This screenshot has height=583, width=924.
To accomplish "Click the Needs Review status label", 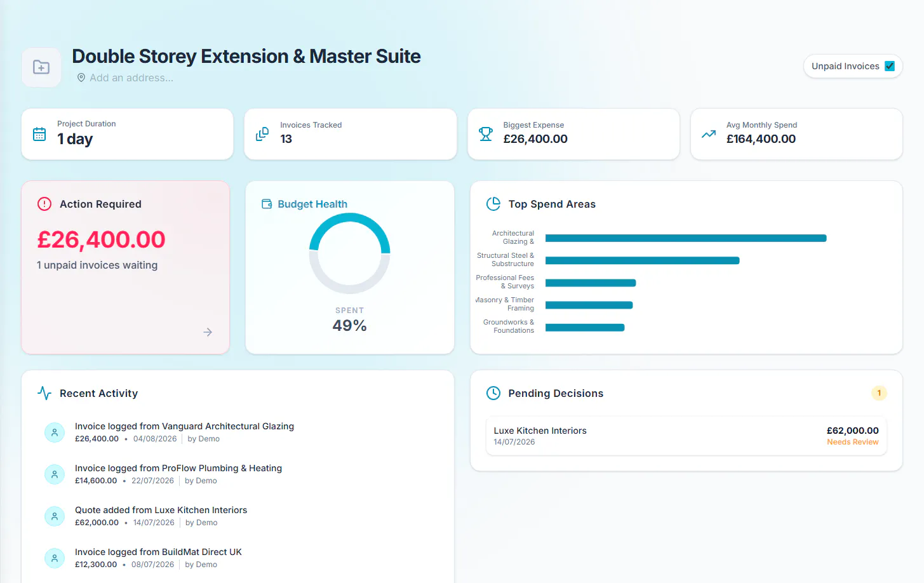I will [853, 442].
